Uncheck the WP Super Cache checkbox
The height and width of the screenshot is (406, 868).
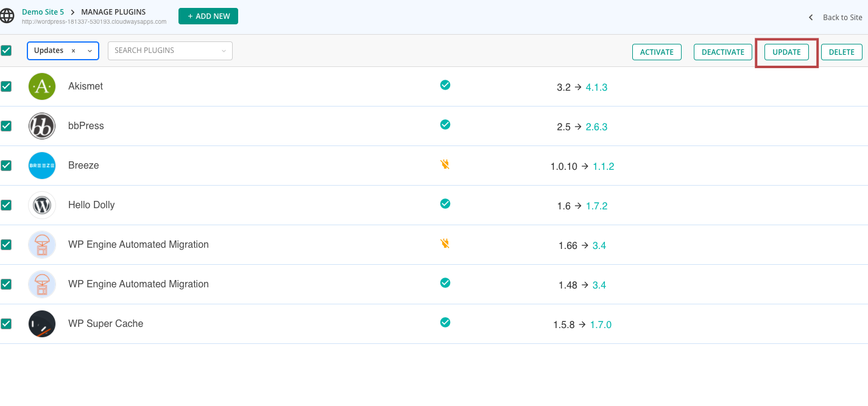(6, 324)
